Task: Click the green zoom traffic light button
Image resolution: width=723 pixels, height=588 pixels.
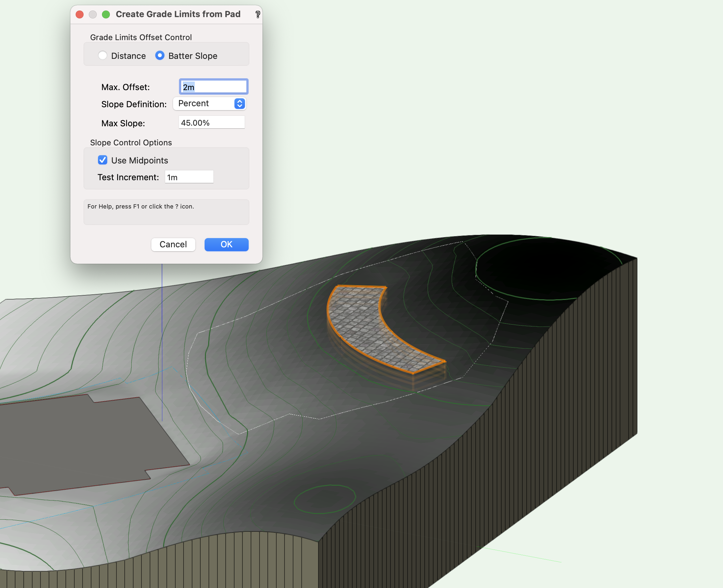Action: 106,14
